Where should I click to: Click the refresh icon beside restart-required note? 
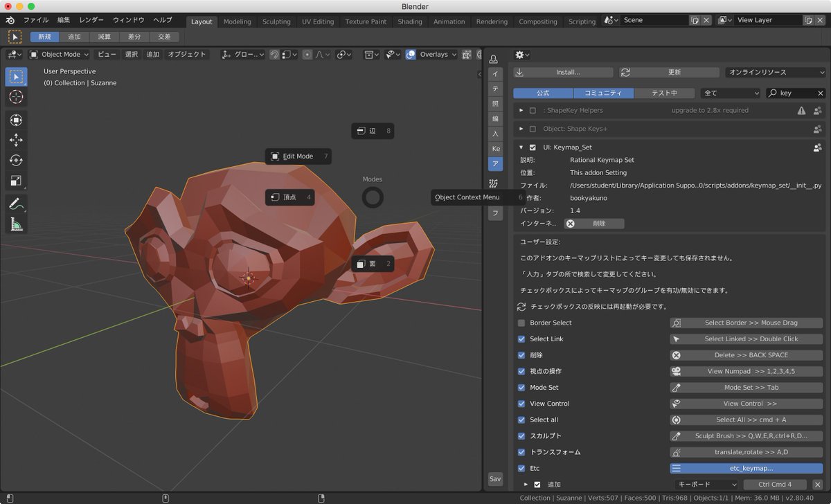[522, 307]
